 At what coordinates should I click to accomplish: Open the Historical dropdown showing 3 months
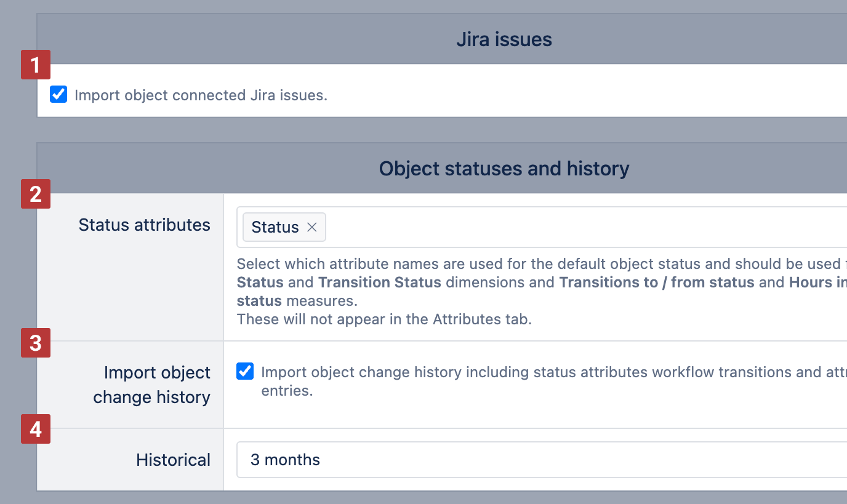[x=542, y=460]
